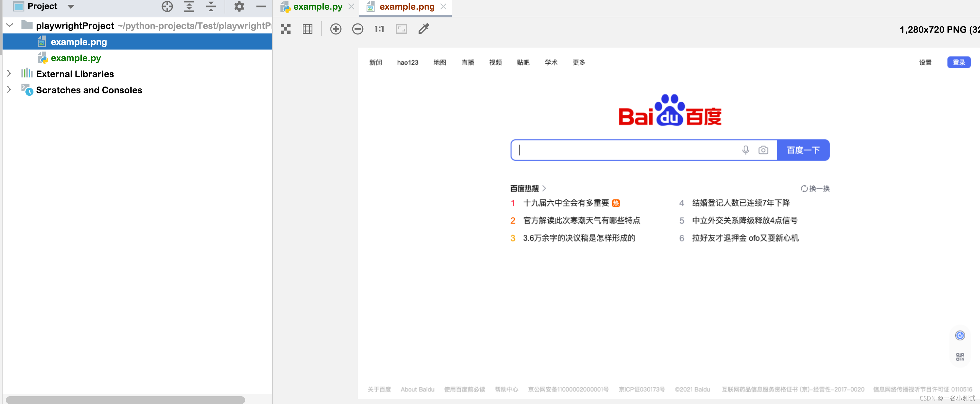Open the Project view dropdown arrow
Screen dimensions: 980x404
(71, 6)
